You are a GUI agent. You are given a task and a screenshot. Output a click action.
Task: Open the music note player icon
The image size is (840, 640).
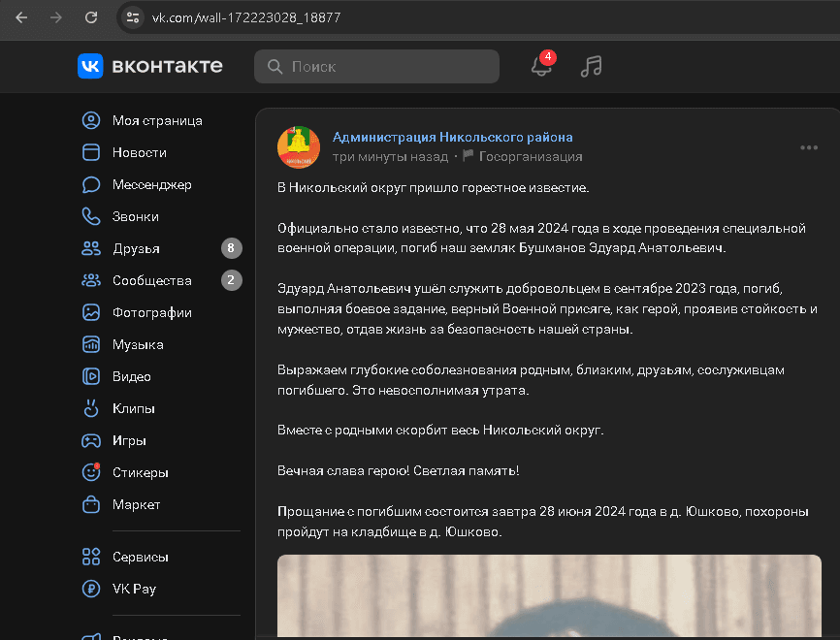[x=592, y=66]
